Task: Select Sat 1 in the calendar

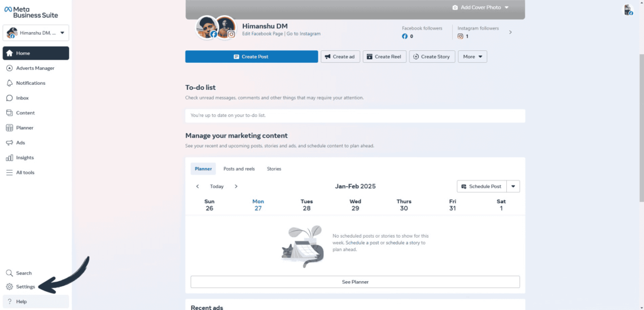Action: (x=501, y=205)
